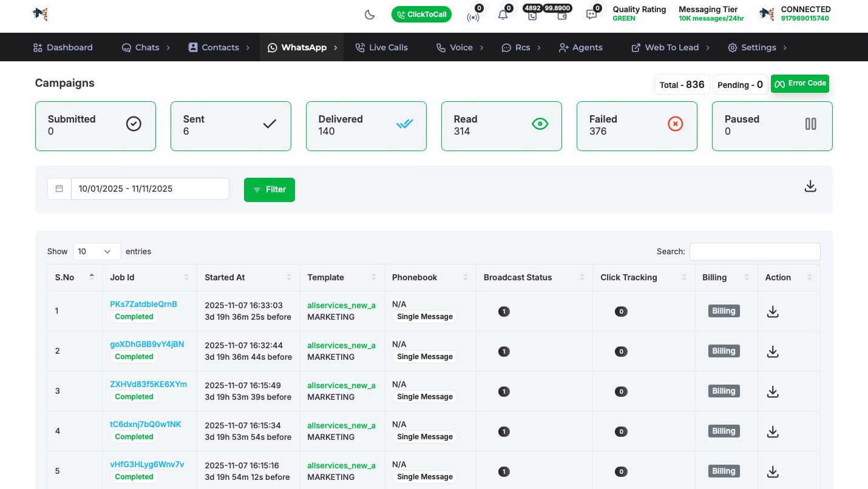Screen dimensions: 868x489
Task: Download report for row 3 campaign
Action: coord(772,391)
